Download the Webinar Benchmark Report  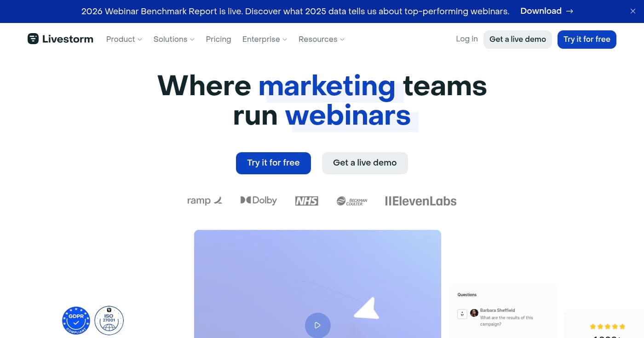546,11
